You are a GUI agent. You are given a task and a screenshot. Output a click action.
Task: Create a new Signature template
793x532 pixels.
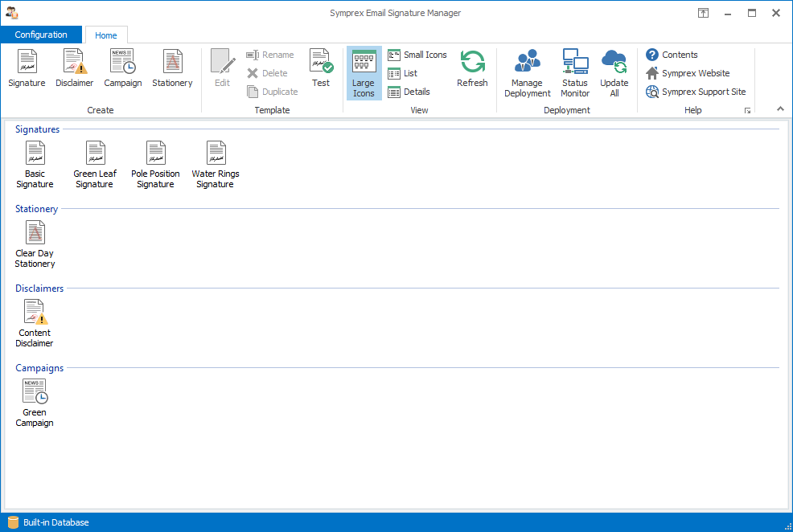click(x=27, y=69)
